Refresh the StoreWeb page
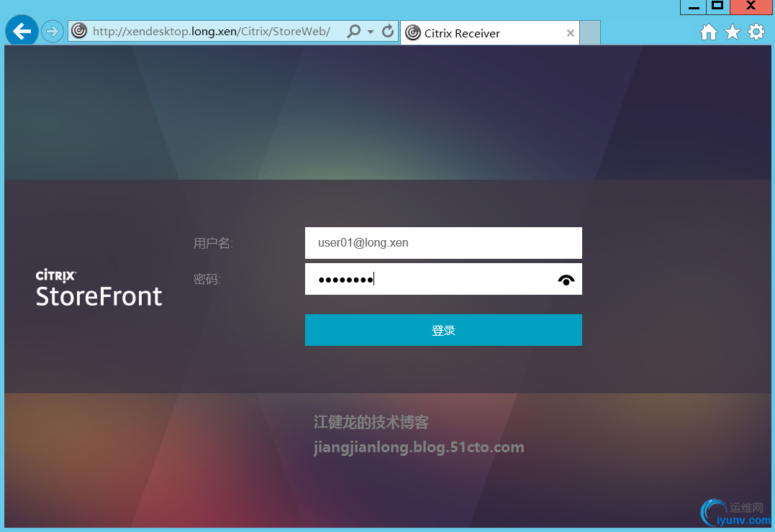 (388, 31)
